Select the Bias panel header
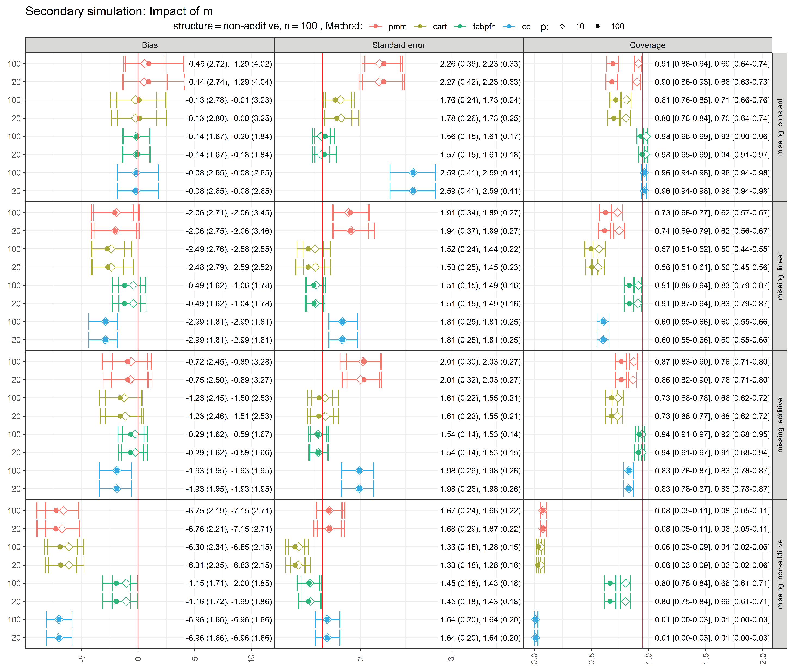The height and width of the screenshot is (672, 798). [150, 45]
